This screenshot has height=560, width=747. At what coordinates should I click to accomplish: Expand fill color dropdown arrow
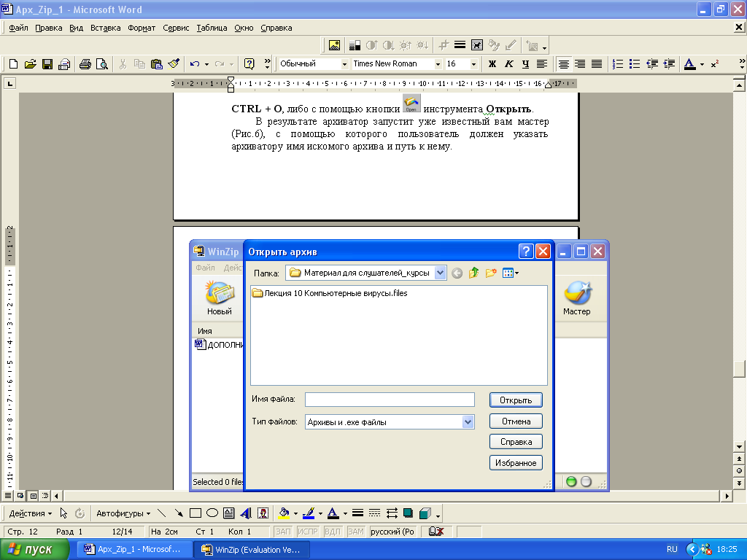click(296, 513)
